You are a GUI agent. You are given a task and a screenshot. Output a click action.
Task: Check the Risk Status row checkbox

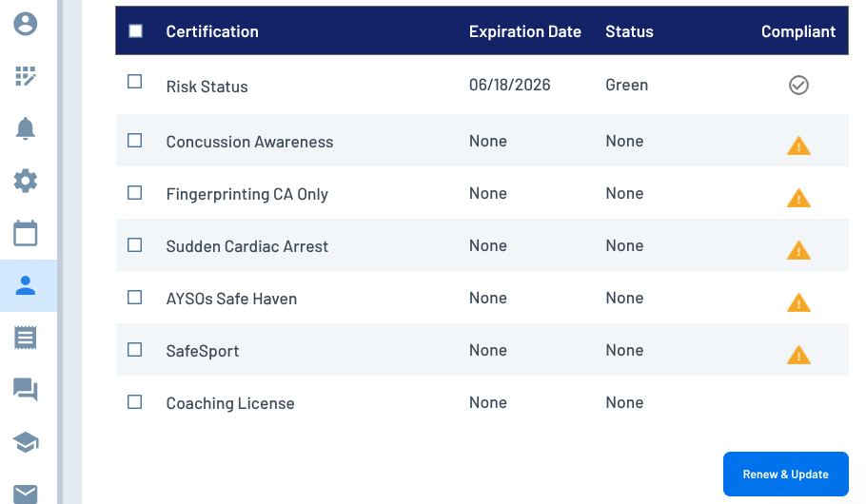135,82
